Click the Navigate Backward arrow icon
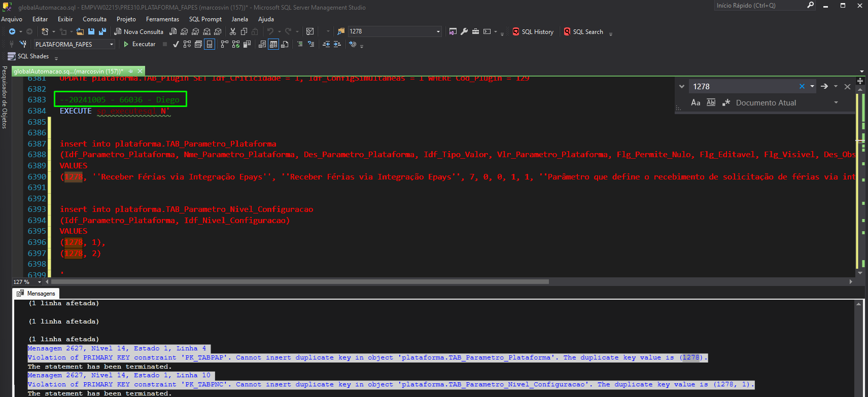The width and height of the screenshot is (868, 397). [12, 31]
